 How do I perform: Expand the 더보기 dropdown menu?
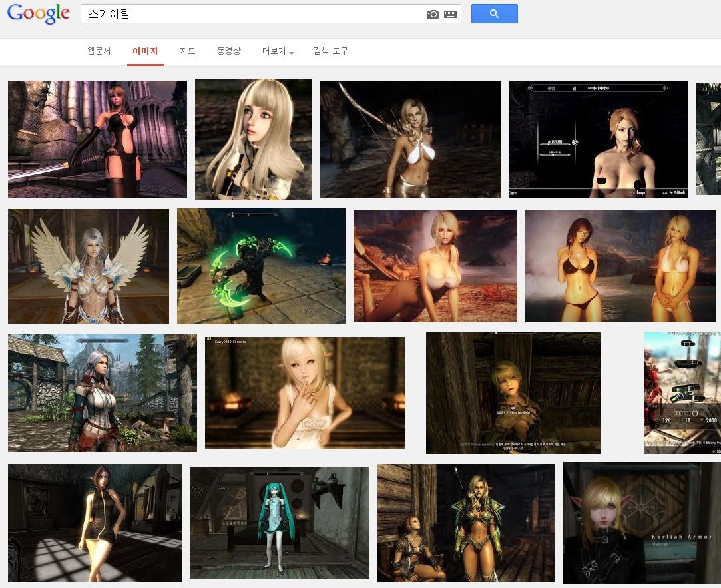point(278,51)
